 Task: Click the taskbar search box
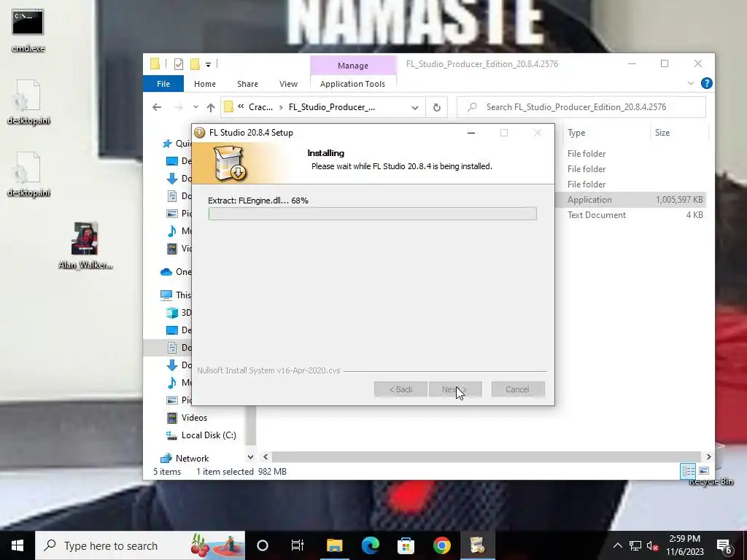pos(140,545)
